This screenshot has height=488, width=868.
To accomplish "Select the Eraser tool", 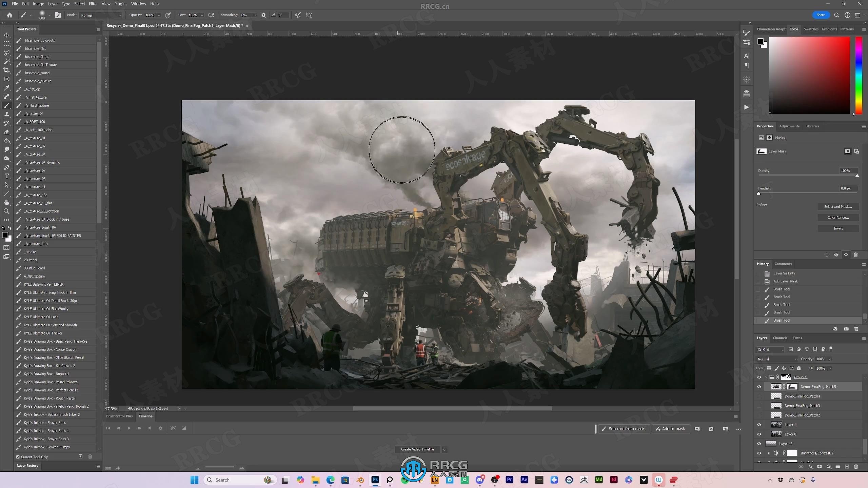I will point(6,132).
